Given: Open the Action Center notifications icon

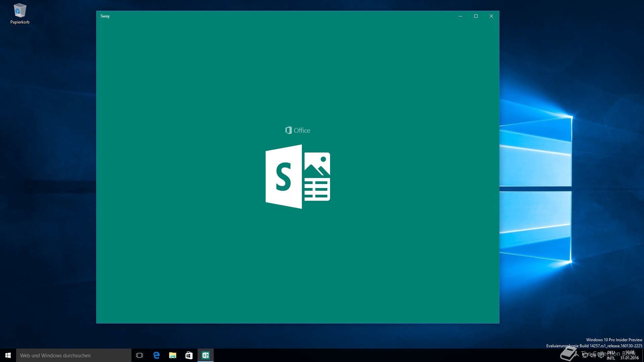Looking at the screenshot, I should [601, 355].
